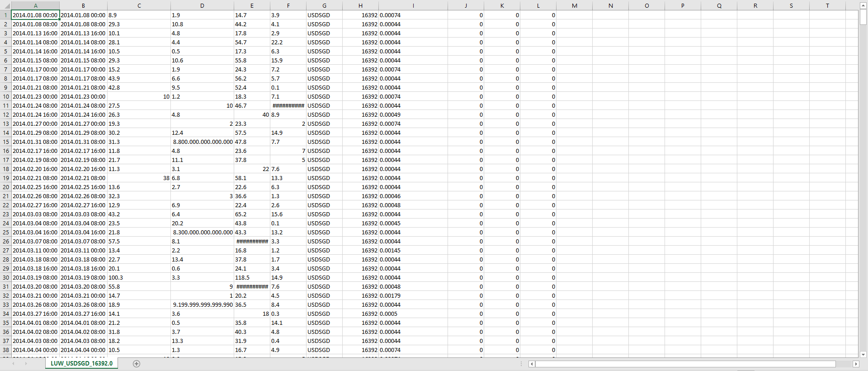Click the hash-filled cell in row 31
This screenshot has height=371, width=868.
pyautogui.click(x=252, y=286)
